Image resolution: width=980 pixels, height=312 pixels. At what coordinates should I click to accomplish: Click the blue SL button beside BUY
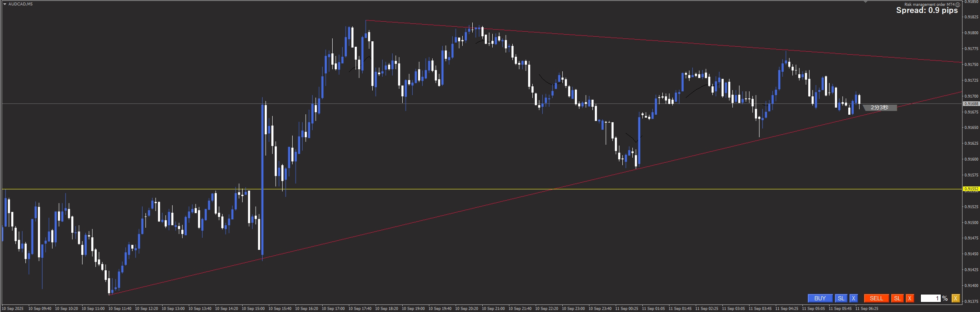coord(841,298)
